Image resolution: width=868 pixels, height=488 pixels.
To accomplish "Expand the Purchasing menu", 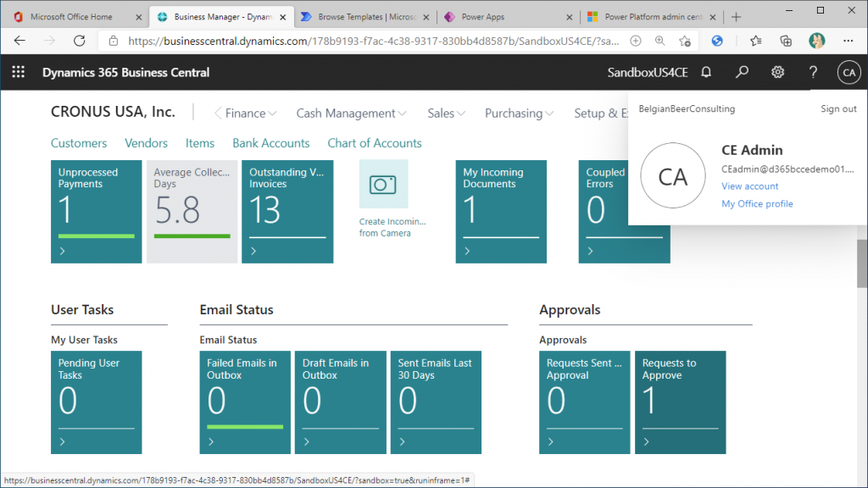I will tap(519, 114).
